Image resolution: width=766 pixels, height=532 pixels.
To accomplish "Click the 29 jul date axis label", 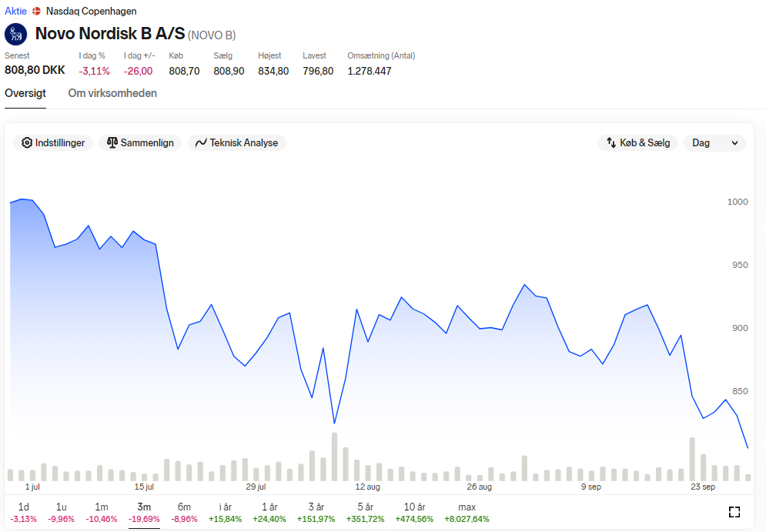I will [256, 487].
